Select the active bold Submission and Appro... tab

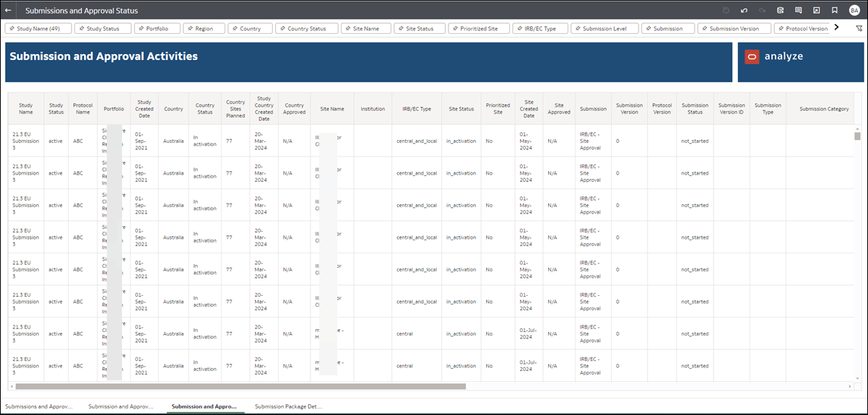[x=204, y=406]
